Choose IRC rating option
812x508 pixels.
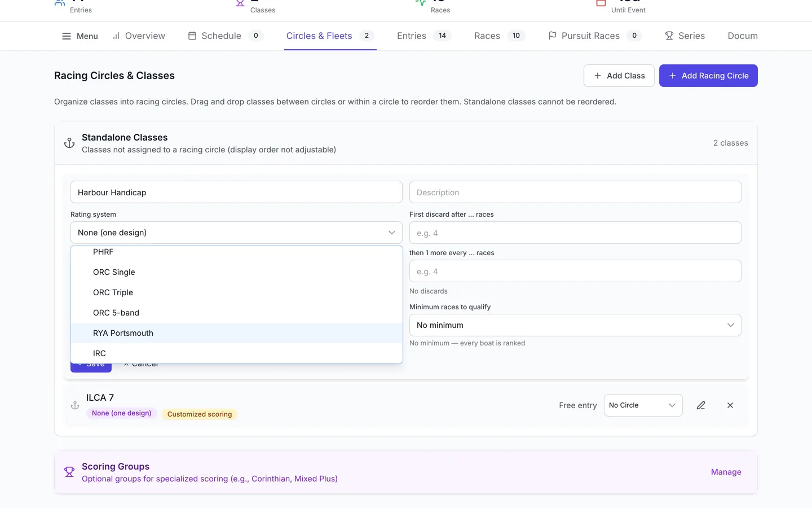[236, 353]
